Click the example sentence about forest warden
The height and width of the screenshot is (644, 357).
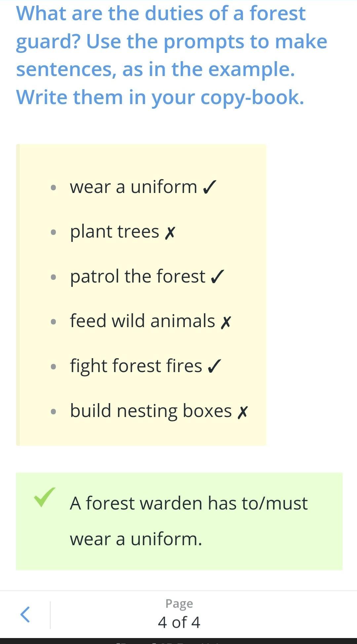pyautogui.click(x=189, y=521)
